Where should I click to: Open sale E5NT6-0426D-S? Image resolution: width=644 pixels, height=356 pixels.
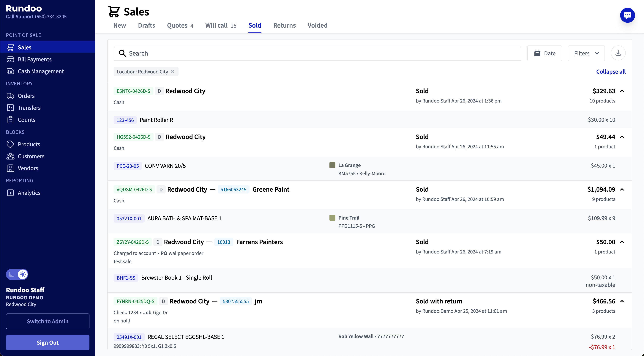[x=133, y=91]
